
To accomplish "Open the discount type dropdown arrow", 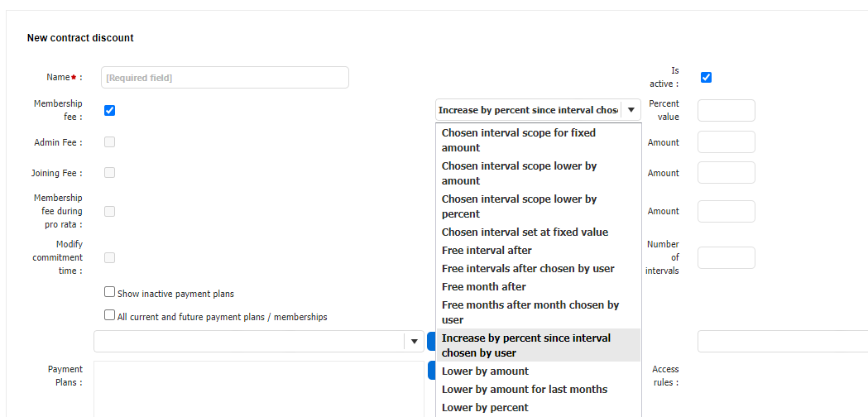I will tap(631, 110).
